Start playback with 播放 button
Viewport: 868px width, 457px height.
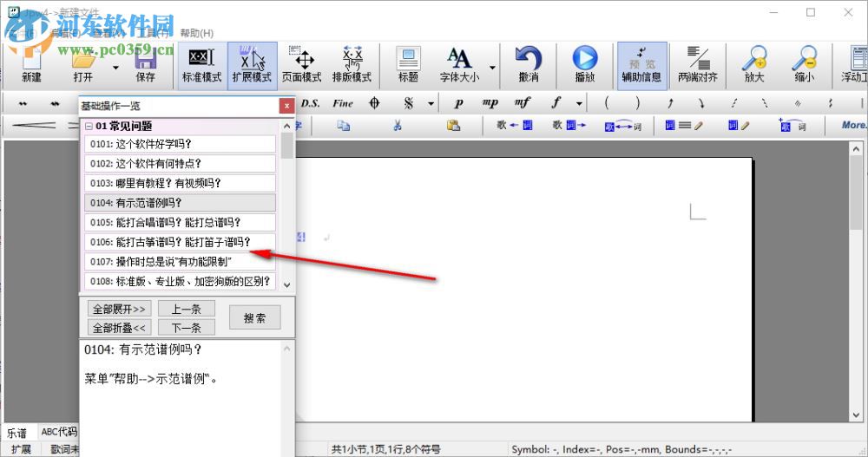[x=584, y=65]
